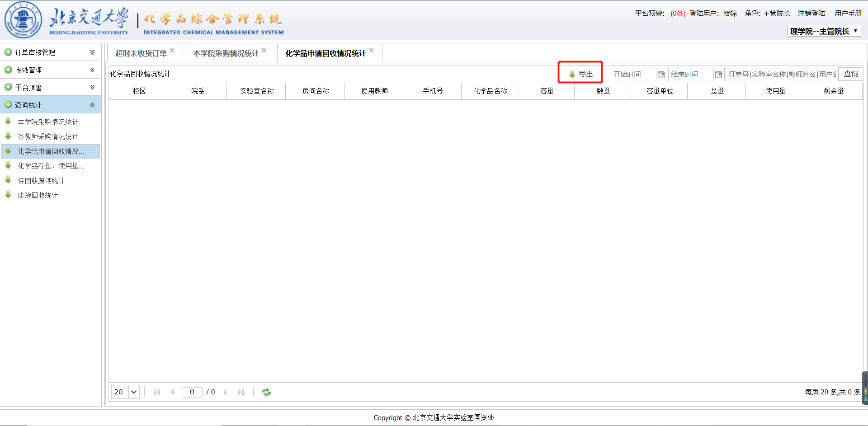This screenshot has height=426, width=868.
Task: Close the 本学院采购情况统计 tab
Action: tap(264, 51)
